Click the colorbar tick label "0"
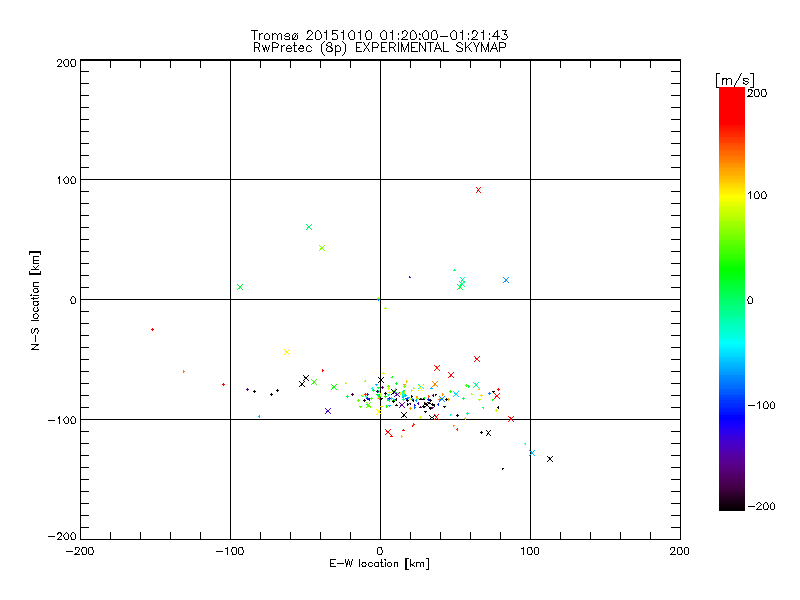800x600 pixels. tap(750, 300)
